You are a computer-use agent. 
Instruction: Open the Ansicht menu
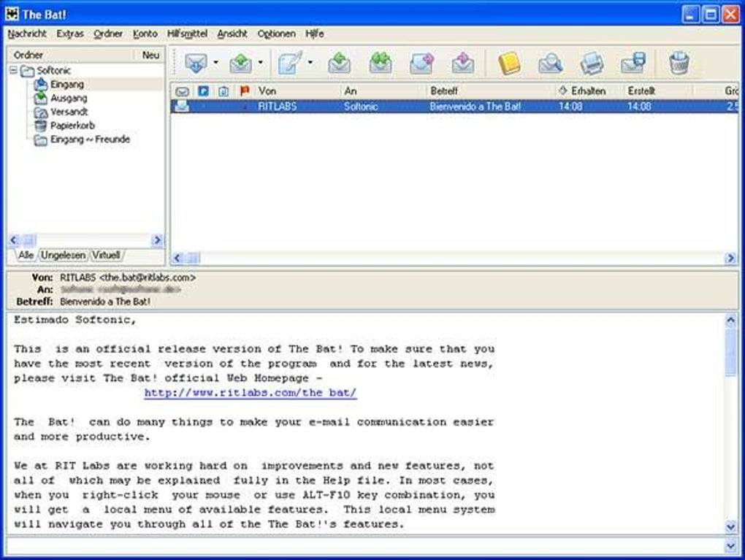tap(232, 34)
